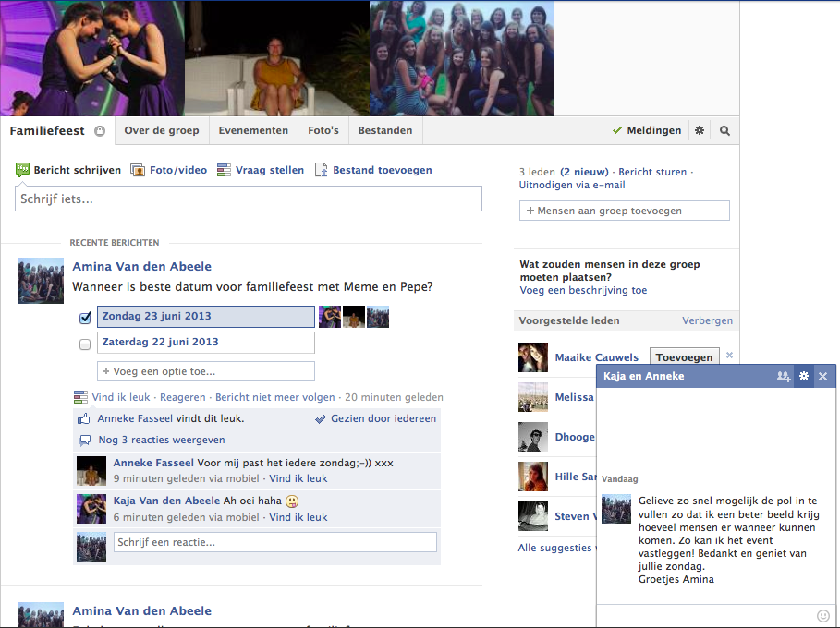
Task: Toggle Meldingen notifications button
Action: (x=647, y=131)
